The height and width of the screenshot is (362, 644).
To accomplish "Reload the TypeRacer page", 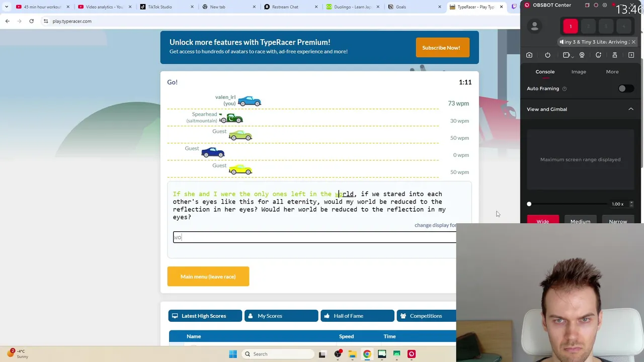I will coord(31,21).
